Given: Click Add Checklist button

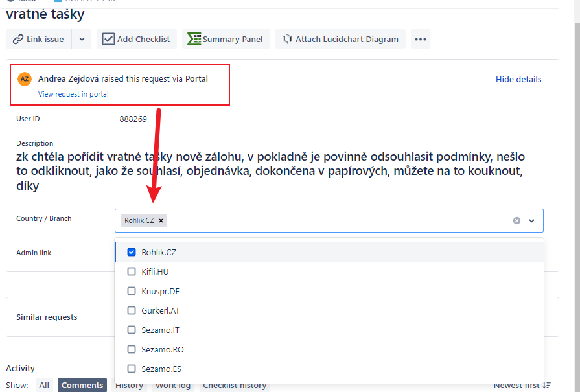Looking at the screenshot, I should point(137,39).
